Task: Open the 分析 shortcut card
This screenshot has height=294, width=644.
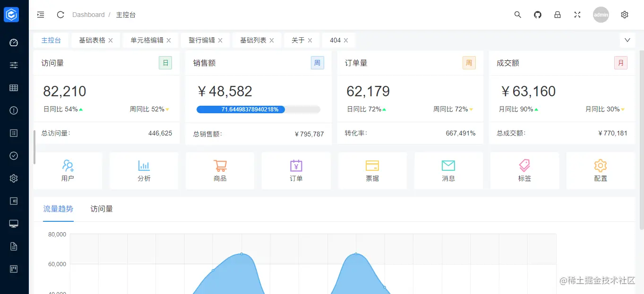Action: 144,170
